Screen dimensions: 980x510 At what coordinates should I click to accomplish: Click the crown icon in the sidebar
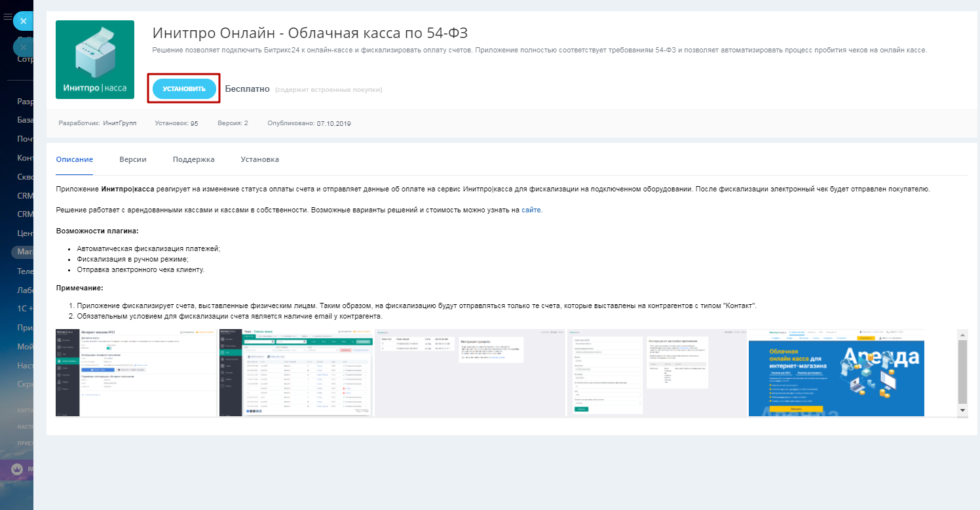tap(17, 469)
